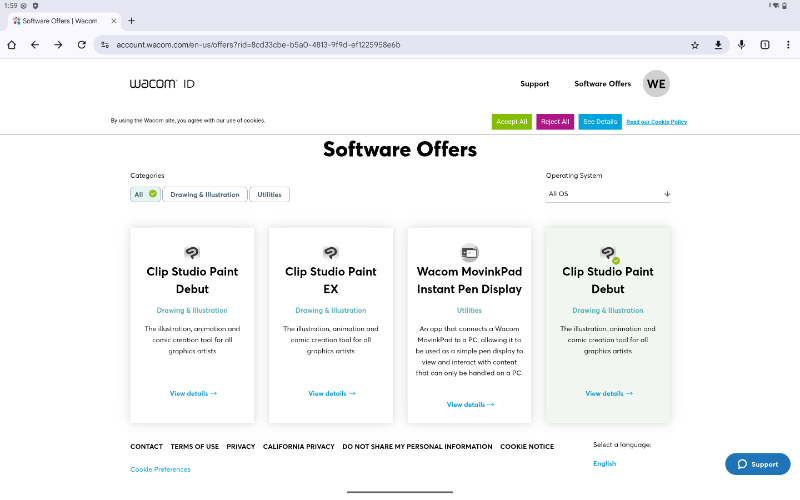Open the Support navigation link
800x500 pixels.
535,84
